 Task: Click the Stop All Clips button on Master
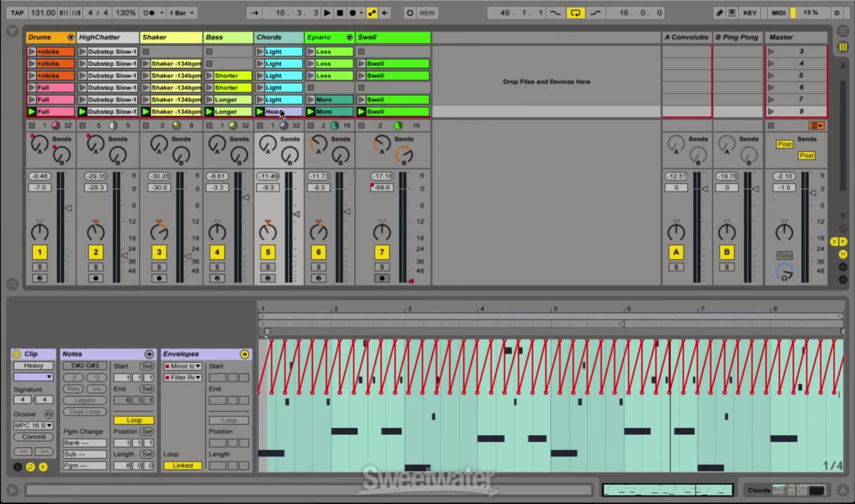click(771, 126)
